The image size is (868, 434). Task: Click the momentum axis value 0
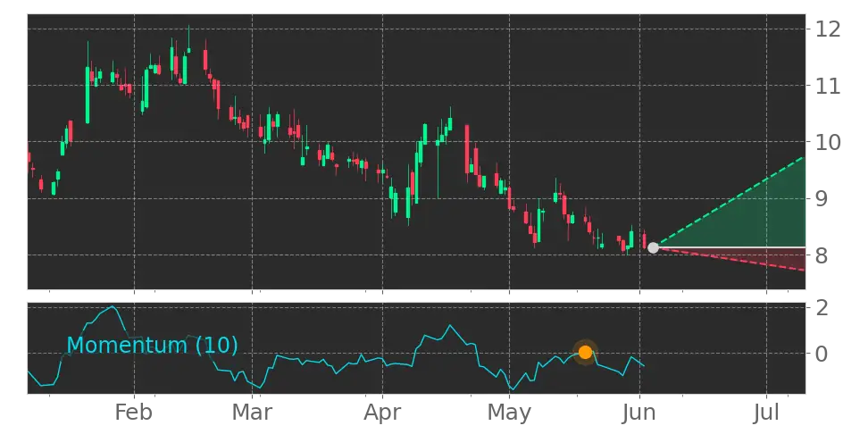point(822,353)
